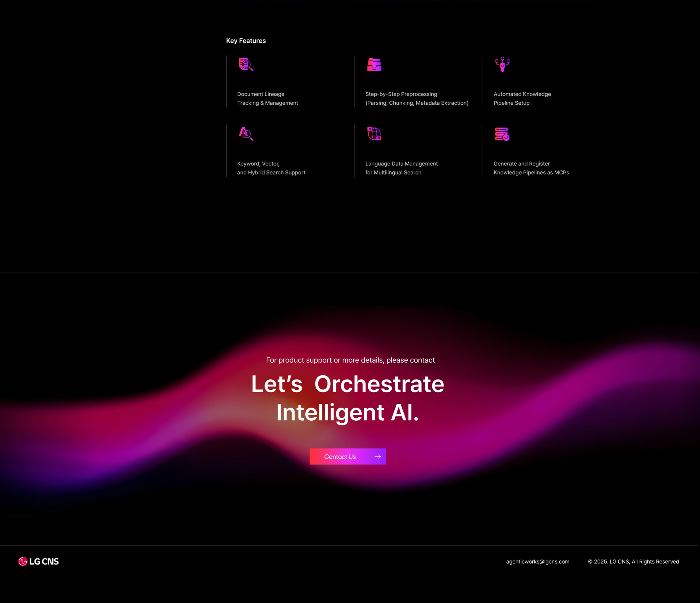Viewport: 700px width, 603px height.
Task: Click the Let's Orchestrate Intelligent AI headline
Action: tap(348, 398)
